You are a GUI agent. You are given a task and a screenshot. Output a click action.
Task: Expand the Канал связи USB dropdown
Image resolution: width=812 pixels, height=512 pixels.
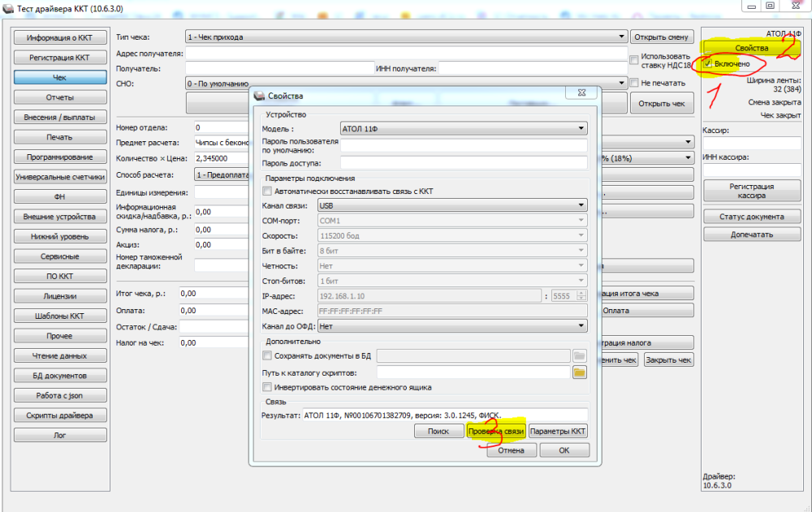(452, 205)
